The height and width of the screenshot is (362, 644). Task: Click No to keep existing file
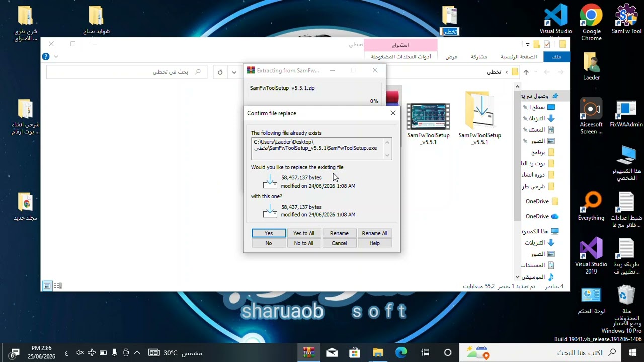pos(269,243)
